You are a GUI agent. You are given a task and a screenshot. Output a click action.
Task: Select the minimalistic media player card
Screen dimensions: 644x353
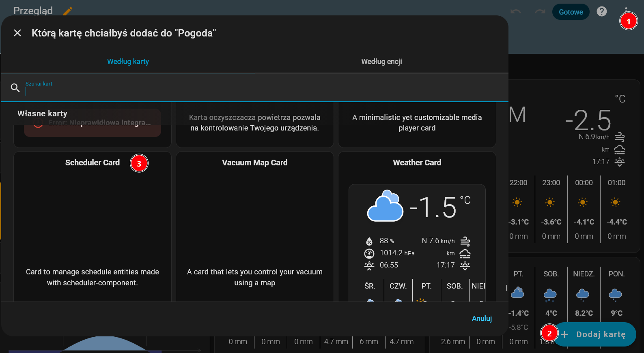point(417,123)
